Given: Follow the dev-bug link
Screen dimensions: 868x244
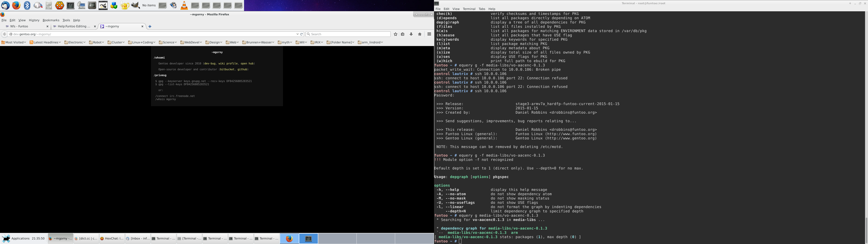Looking at the screenshot, I should coord(210,63).
